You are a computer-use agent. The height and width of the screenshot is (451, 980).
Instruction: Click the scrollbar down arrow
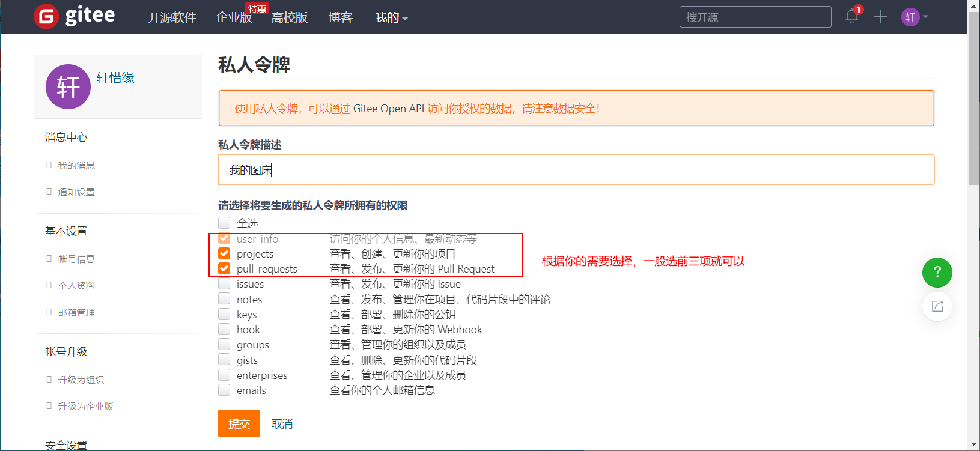(973, 445)
